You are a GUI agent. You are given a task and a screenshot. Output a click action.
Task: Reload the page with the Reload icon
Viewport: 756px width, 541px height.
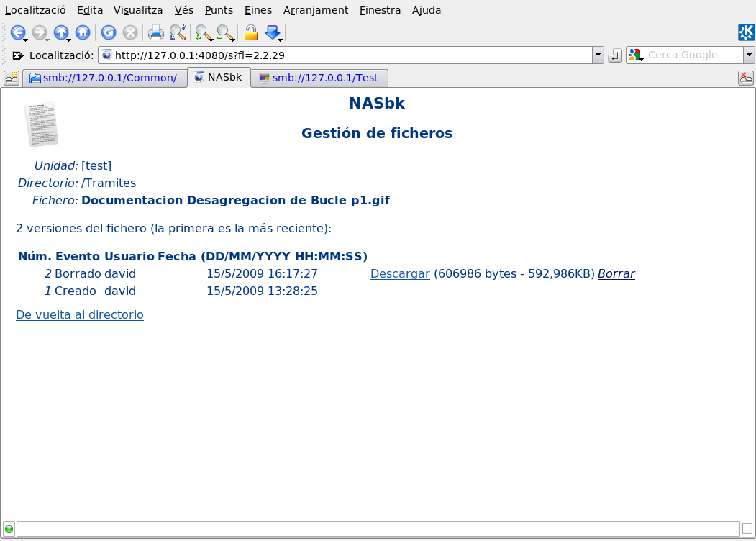tap(109, 32)
